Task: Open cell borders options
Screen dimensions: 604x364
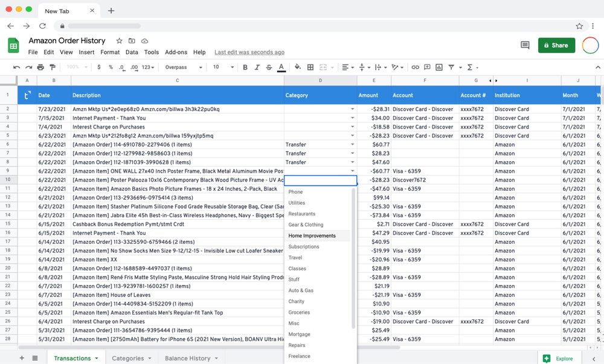Action: click(x=310, y=68)
